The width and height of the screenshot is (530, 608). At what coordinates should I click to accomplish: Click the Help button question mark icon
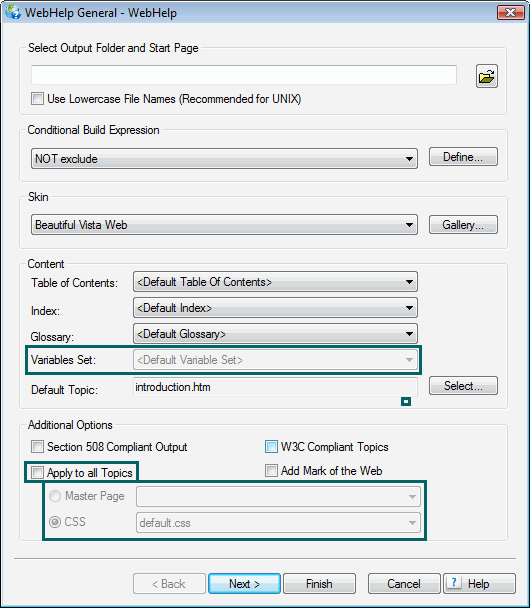(x=454, y=582)
